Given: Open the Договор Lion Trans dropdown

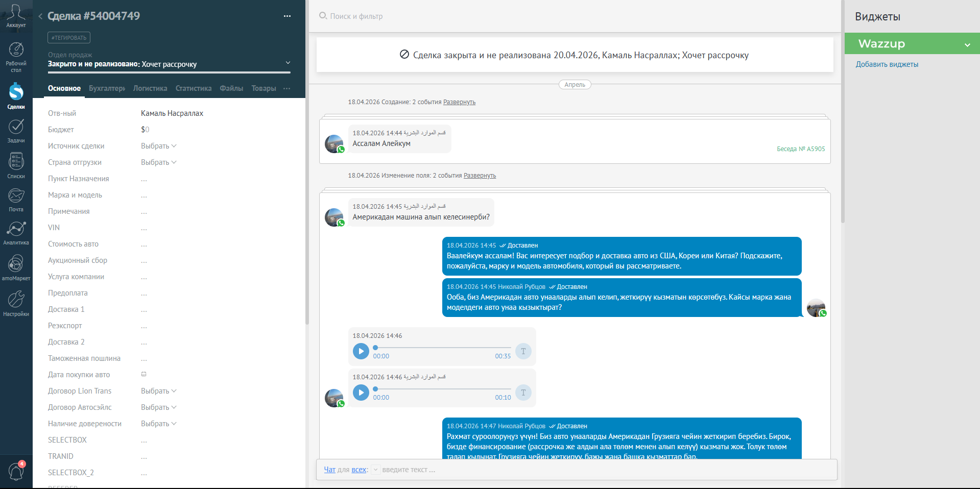Looking at the screenshot, I should [x=159, y=391].
